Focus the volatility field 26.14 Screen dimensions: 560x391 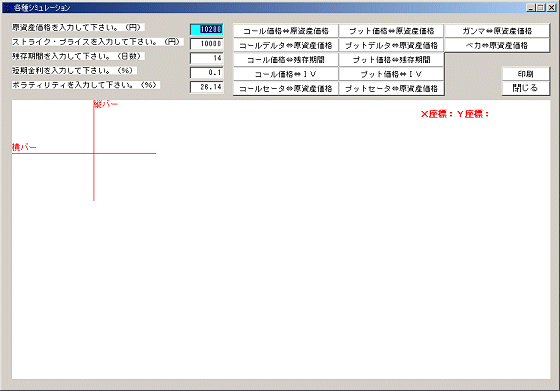[207, 87]
